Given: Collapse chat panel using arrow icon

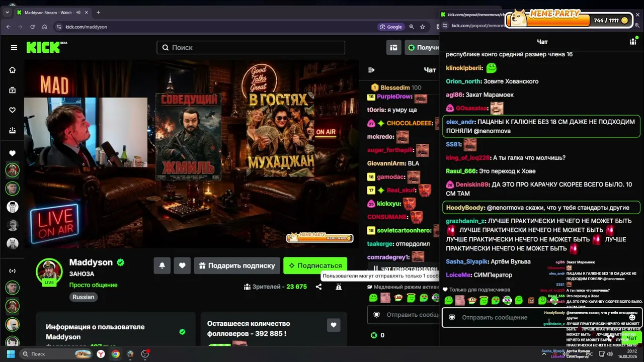Looking at the screenshot, I should 371,70.
